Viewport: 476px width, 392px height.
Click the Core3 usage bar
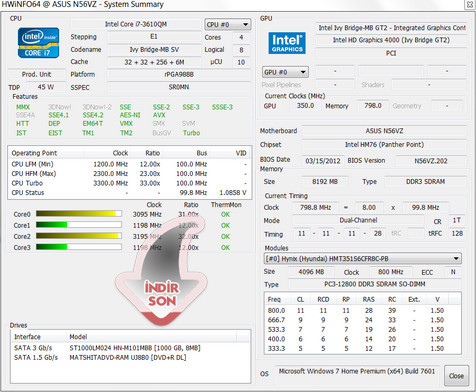pyautogui.click(x=79, y=247)
